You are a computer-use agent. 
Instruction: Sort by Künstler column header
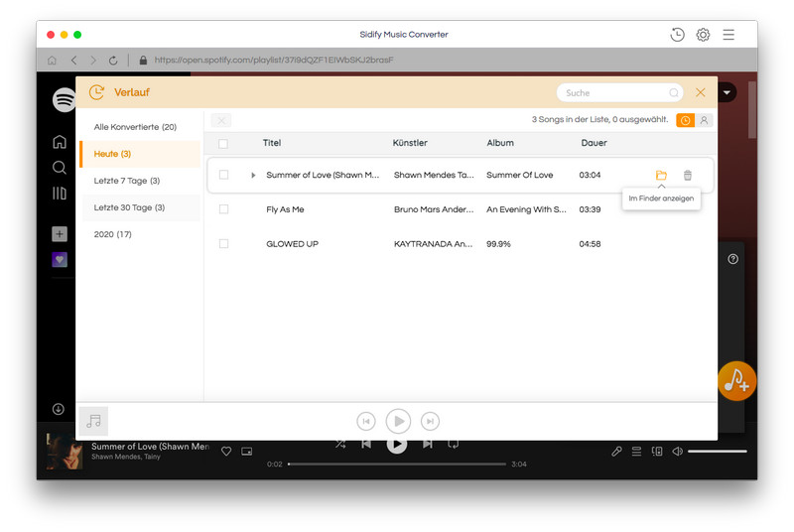point(410,143)
